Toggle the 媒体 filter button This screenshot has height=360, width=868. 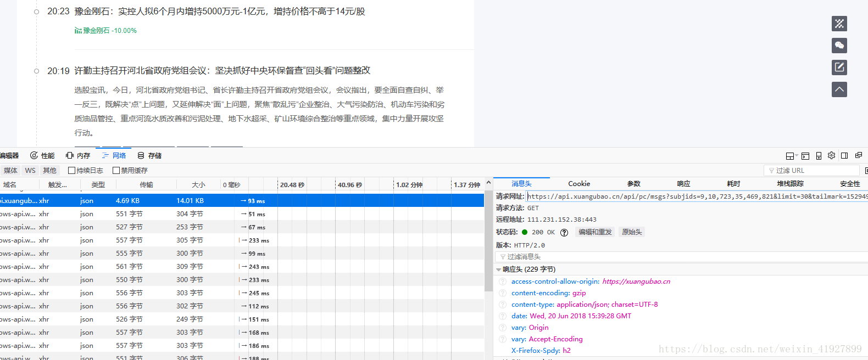pos(10,171)
